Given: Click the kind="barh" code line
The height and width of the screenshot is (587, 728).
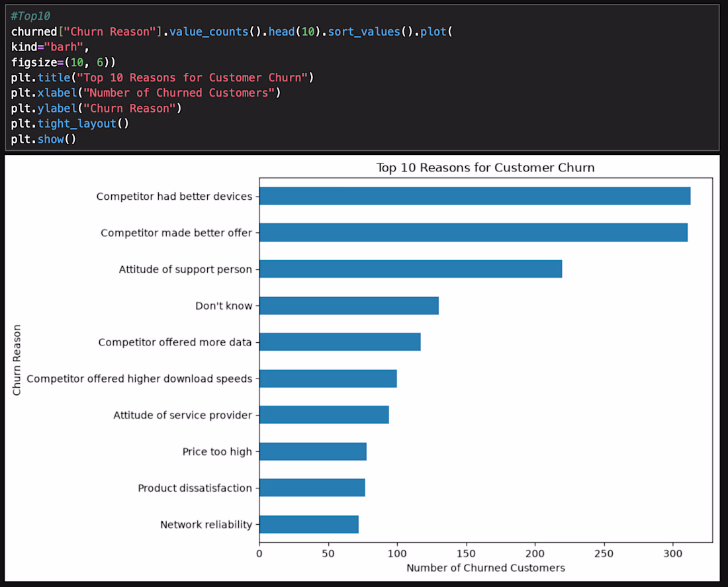Looking at the screenshot, I should (x=50, y=47).
